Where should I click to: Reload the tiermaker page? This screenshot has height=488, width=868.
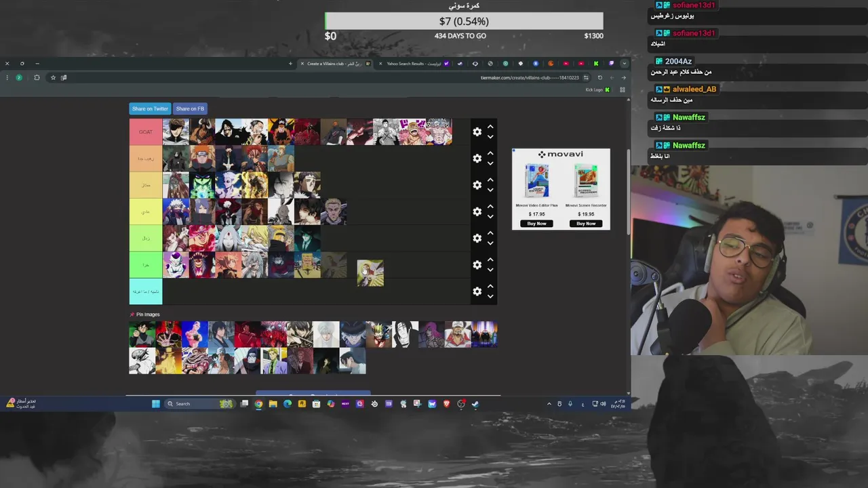(x=599, y=77)
